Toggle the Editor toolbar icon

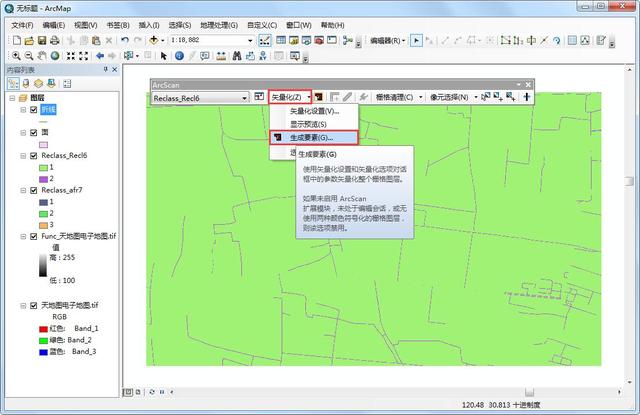264,40
